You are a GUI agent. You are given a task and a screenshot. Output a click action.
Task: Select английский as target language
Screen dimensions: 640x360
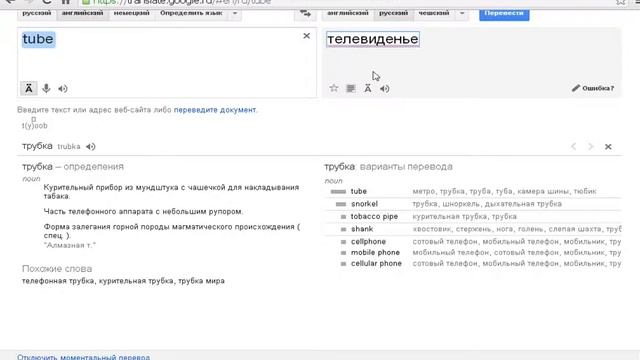pyautogui.click(x=348, y=13)
